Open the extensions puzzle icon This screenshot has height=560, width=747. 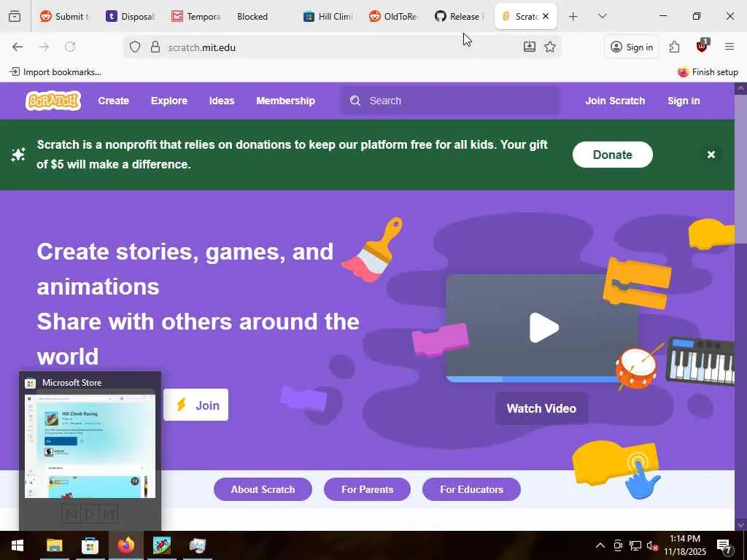point(674,47)
